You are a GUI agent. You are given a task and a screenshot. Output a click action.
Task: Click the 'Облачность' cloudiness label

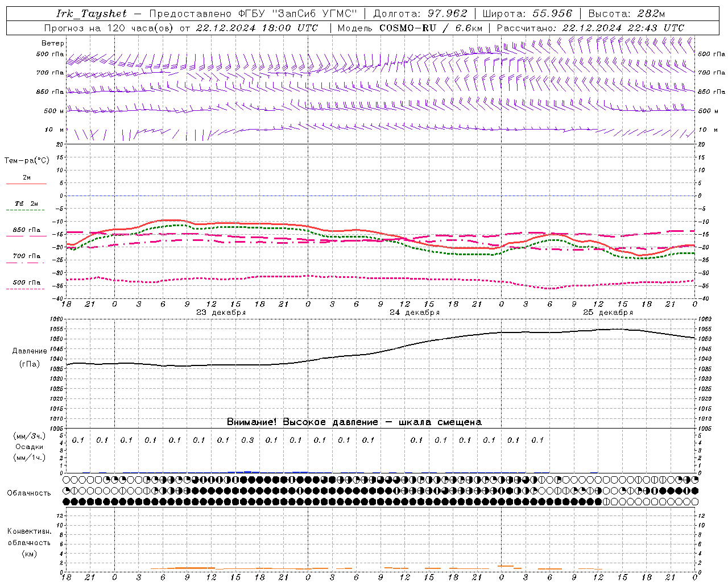(29, 493)
